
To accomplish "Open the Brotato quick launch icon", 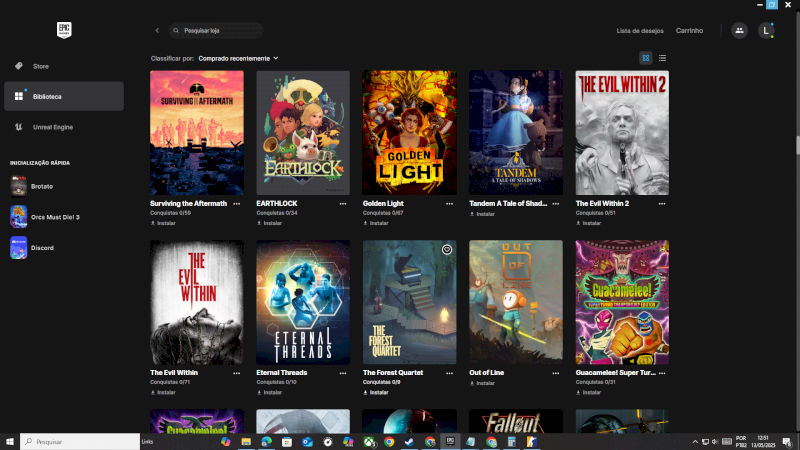I will pyautogui.click(x=19, y=186).
